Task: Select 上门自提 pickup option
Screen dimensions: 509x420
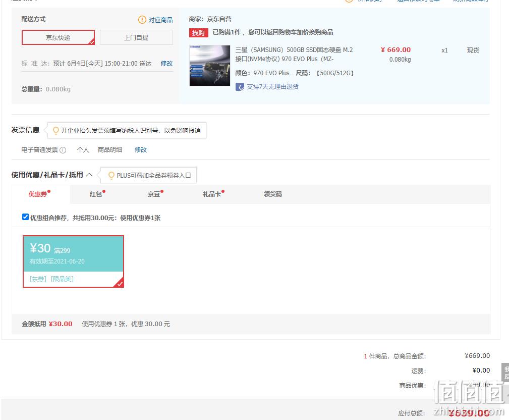Action: [136, 37]
